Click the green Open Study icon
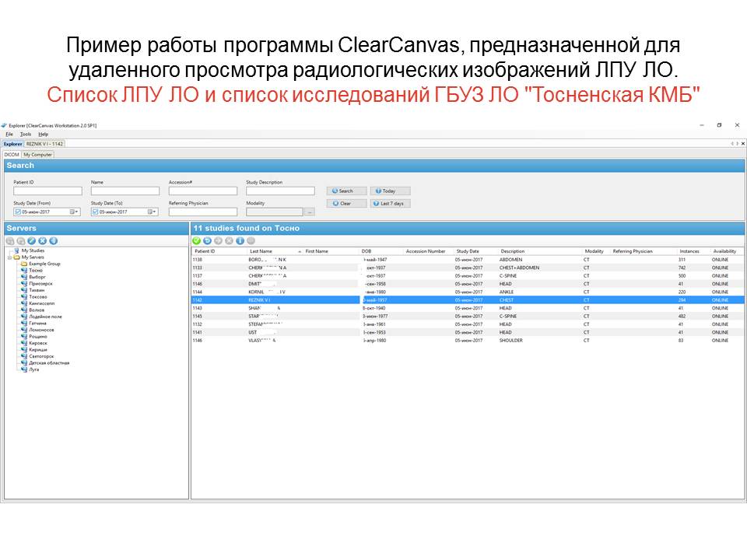747x560 pixels. (197, 240)
